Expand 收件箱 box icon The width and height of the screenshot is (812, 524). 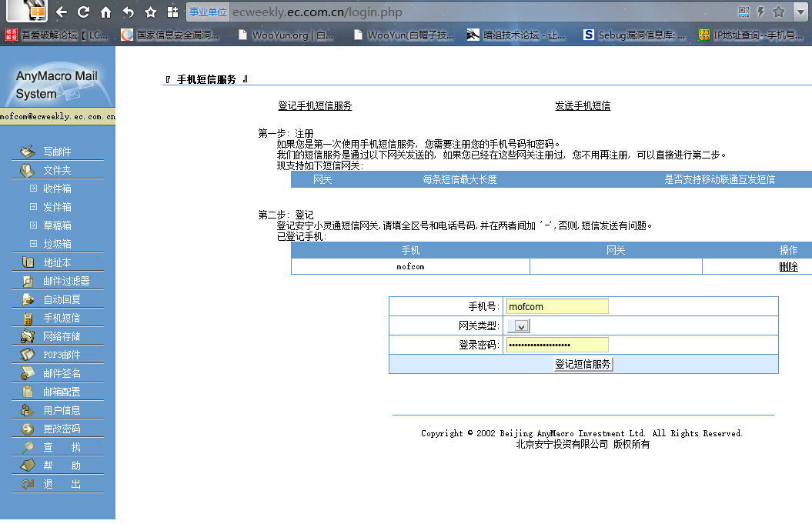[33, 188]
